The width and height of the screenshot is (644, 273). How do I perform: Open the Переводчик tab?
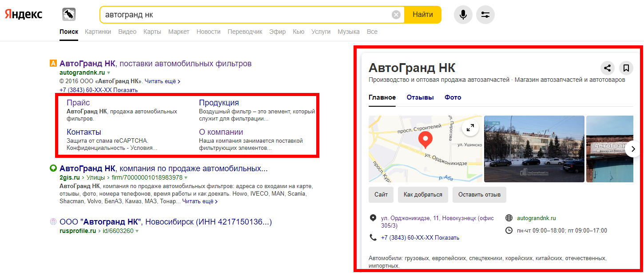(x=245, y=32)
